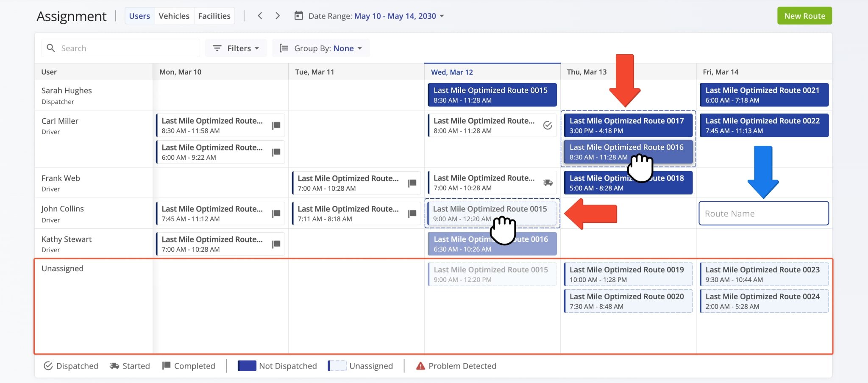Select Route 0018 for Frank Web
The width and height of the screenshot is (868, 383).
(x=628, y=183)
